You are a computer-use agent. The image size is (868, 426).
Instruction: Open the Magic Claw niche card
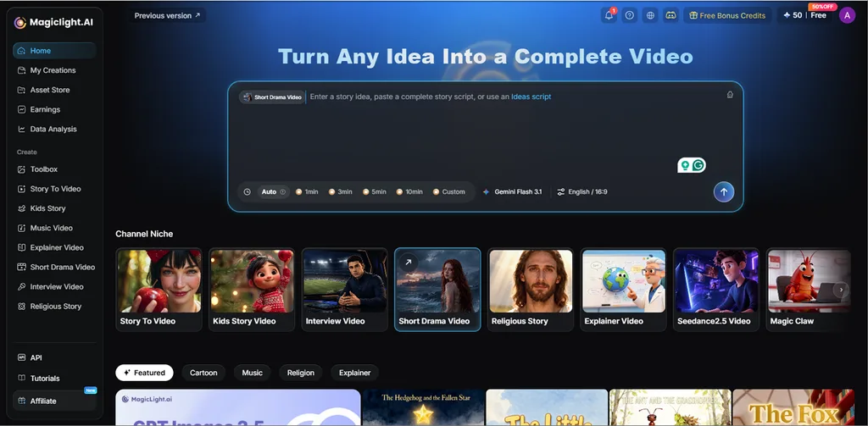[x=809, y=290]
